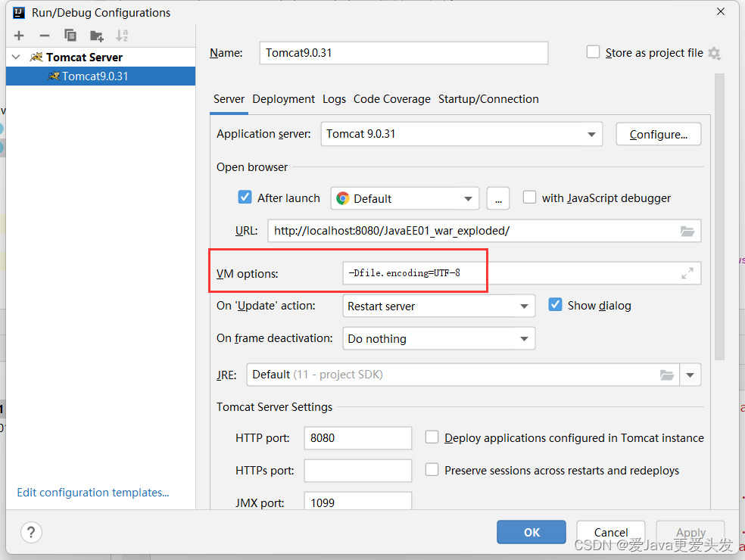745x560 pixels.
Task: Select Tomcat9.0.31 in the configurations tree
Action: (x=101, y=76)
